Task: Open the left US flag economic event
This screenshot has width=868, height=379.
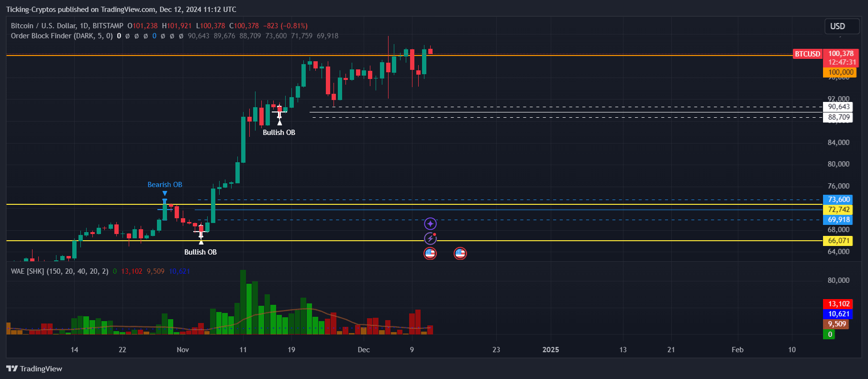Action: tap(430, 253)
